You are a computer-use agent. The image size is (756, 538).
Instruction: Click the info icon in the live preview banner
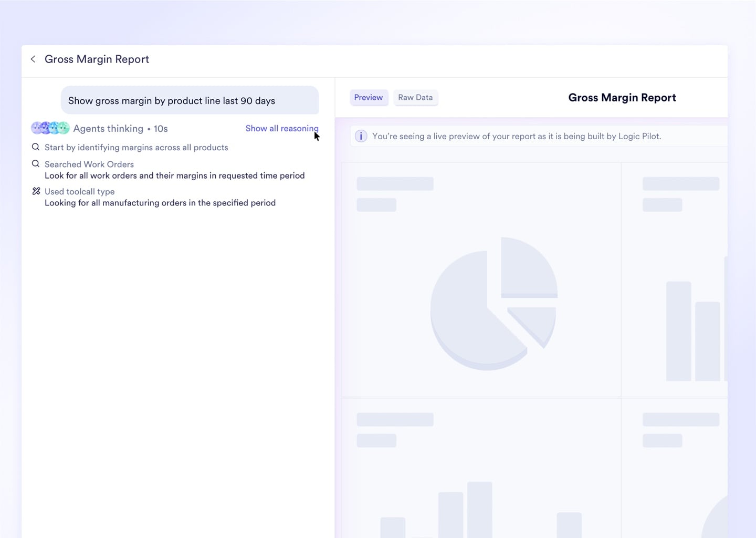pos(361,136)
